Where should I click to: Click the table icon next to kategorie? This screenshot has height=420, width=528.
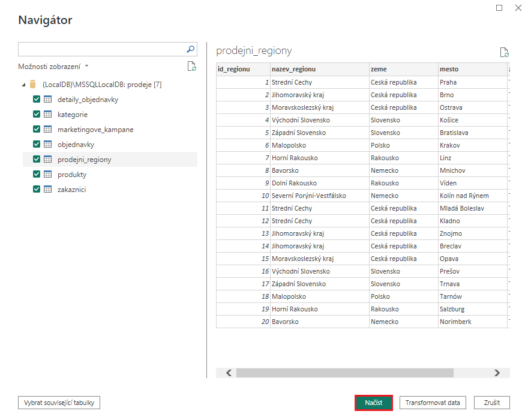(x=47, y=113)
